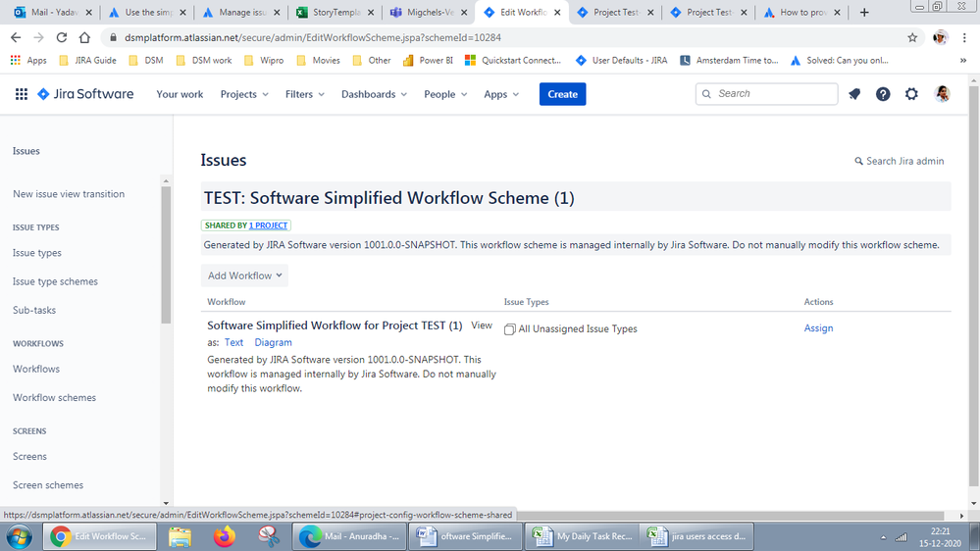The width and height of the screenshot is (980, 551).
Task: Reload the current page
Action: point(61,37)
